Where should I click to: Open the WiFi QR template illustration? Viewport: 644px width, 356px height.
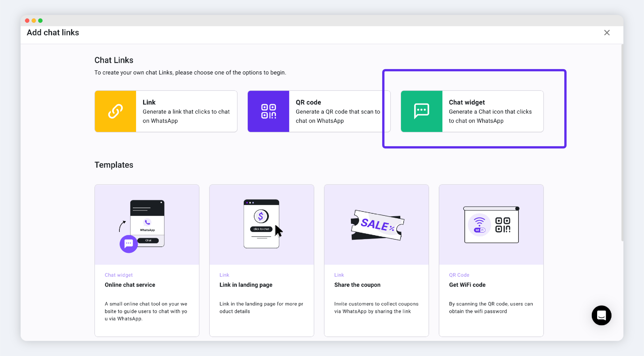coord(491,225)
